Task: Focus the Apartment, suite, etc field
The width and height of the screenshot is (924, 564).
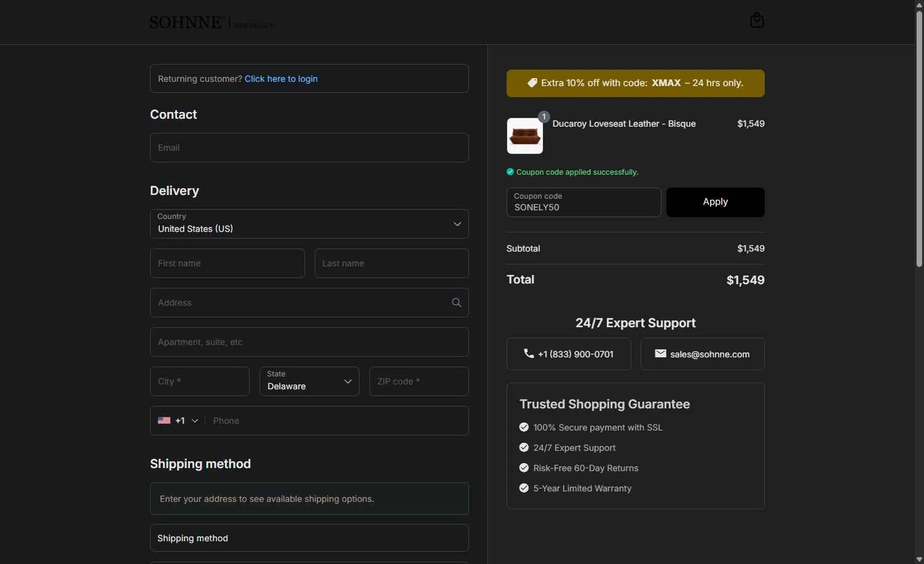Action: point(309,342)
